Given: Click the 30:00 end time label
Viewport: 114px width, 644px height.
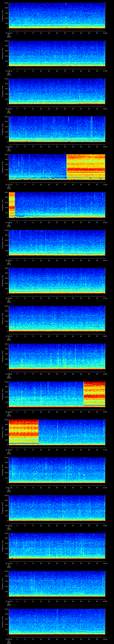Looking at the screenshot, I should (105, 33).
